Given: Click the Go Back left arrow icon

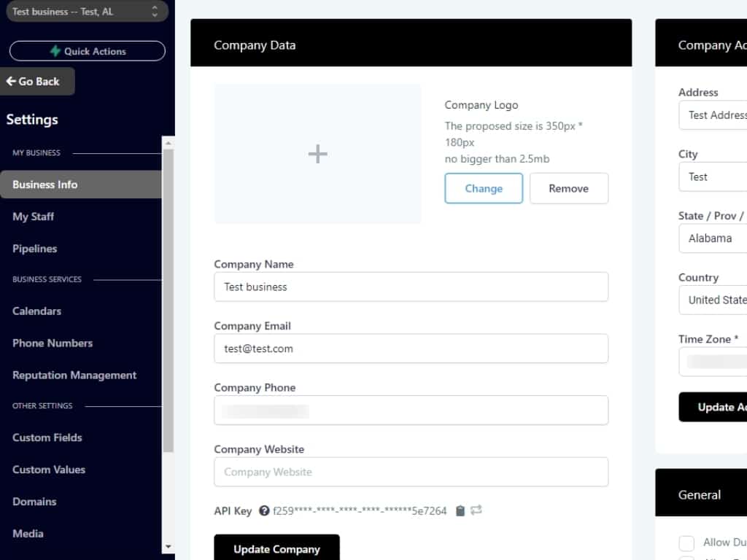Looking at the screenshot, I should (x=11, y=82).
